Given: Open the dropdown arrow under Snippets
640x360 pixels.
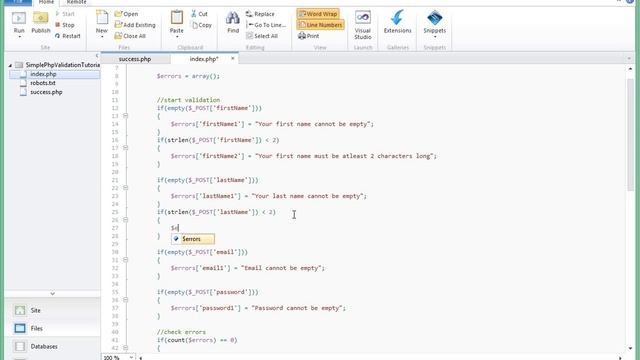Looking at the screenshot, I should 435,37.
